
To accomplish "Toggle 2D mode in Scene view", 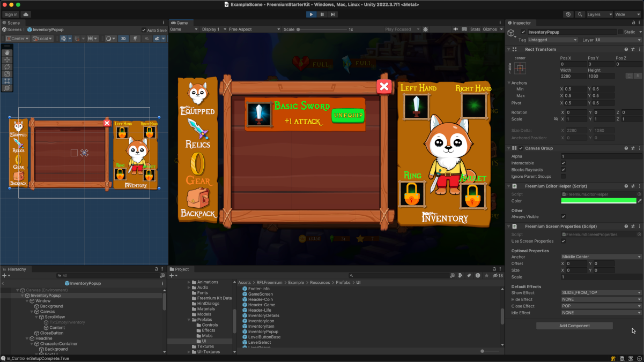I will (123, 39).
